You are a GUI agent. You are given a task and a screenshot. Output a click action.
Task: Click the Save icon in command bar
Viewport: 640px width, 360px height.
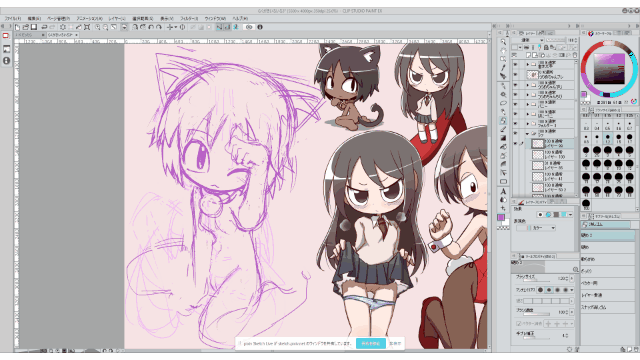click(34, 27)
